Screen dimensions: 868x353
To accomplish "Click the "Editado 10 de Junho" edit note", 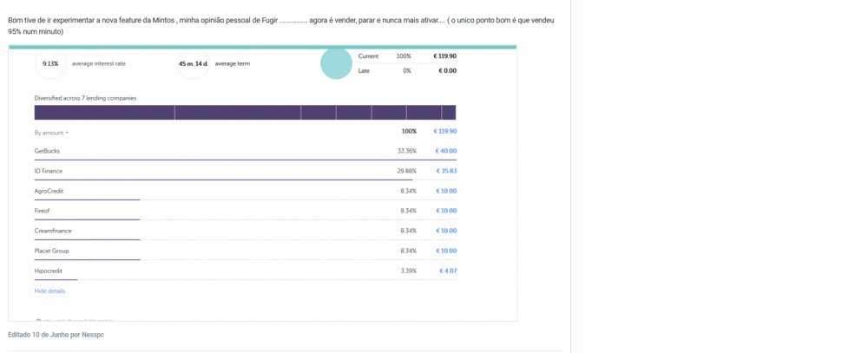I will [x=56, y=334].
